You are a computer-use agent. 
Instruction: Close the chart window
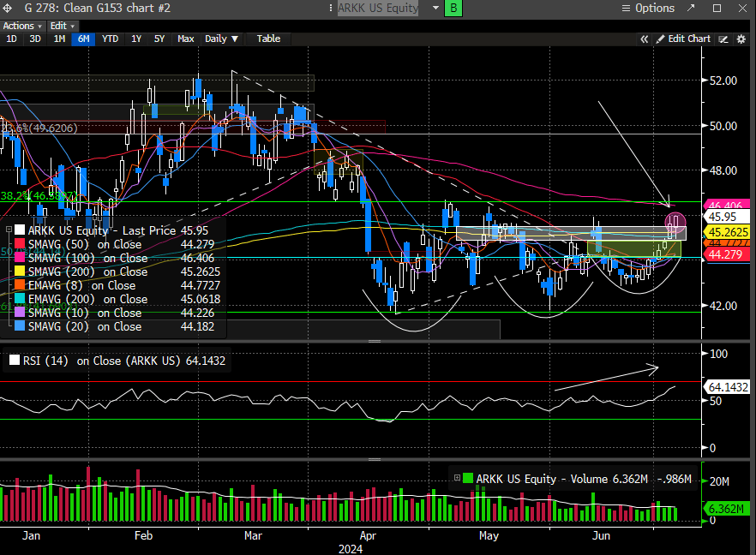(x=743, y=9)
